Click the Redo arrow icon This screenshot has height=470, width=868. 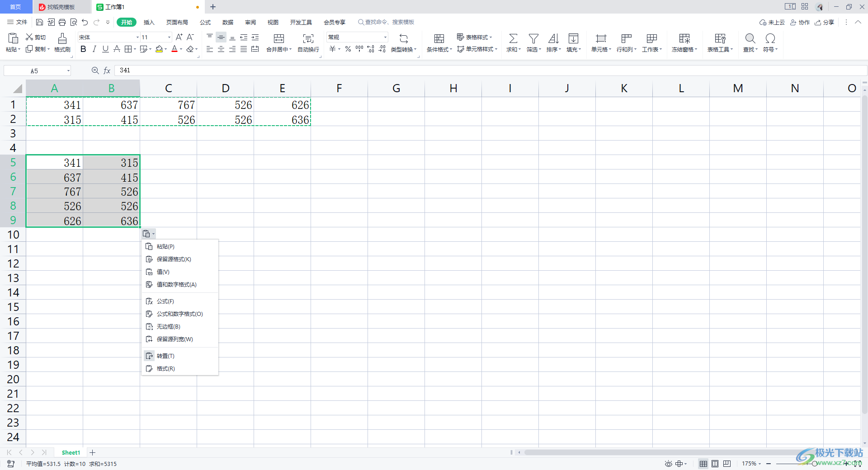tap(96, 22)
